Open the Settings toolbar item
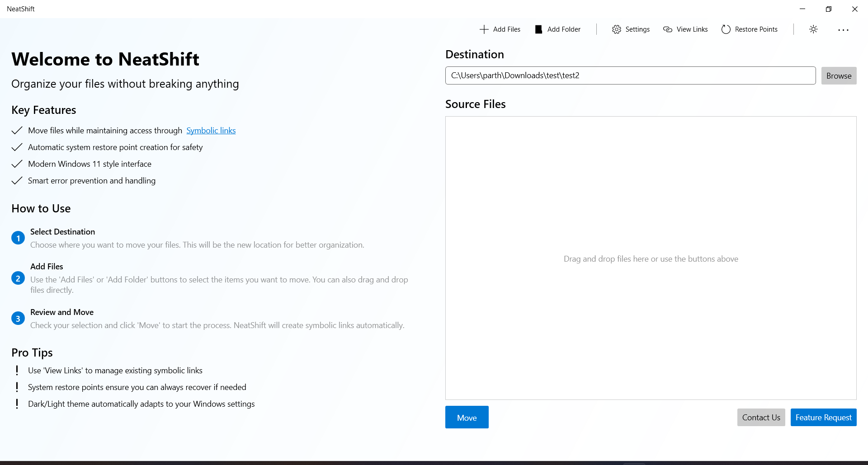Image resolution: width=868 pixels, height=465 pixels. [631, 29]
